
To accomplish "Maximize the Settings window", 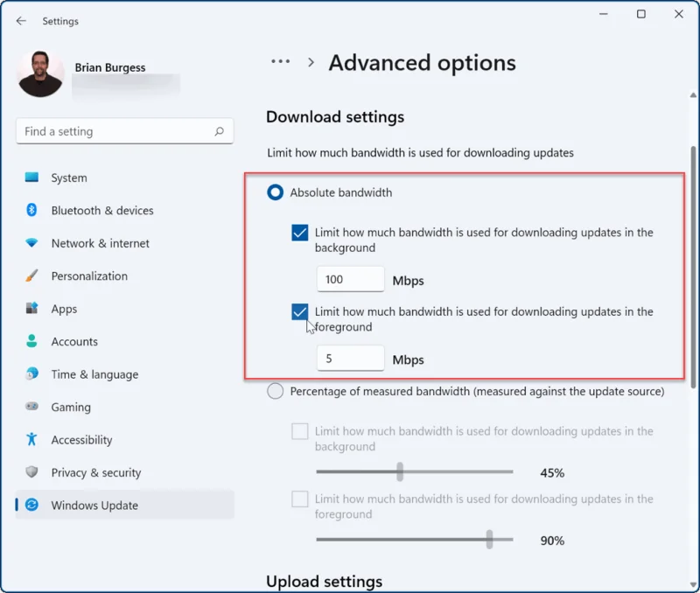I will 641,14.
